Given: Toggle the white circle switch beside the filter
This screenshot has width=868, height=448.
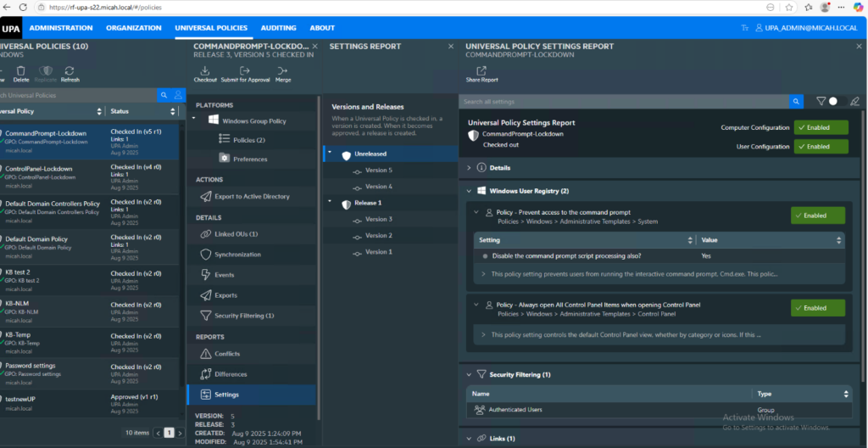Looking at the screenshot, I should tap(833, 101).
